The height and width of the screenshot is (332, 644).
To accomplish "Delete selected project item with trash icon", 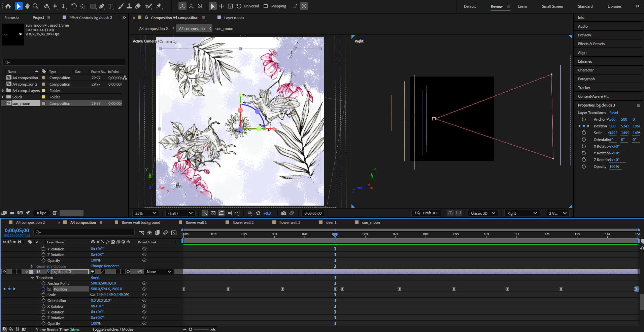I will 55,213.
